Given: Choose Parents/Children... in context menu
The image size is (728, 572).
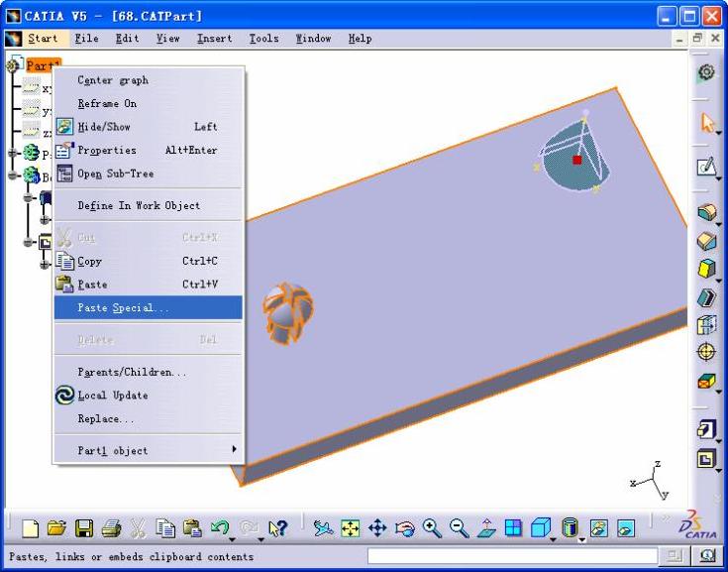Looking at the screenshot, I should pos(149,372).
